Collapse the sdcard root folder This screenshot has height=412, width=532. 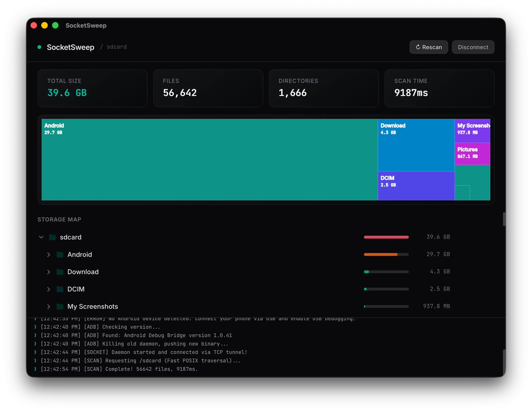41,237
